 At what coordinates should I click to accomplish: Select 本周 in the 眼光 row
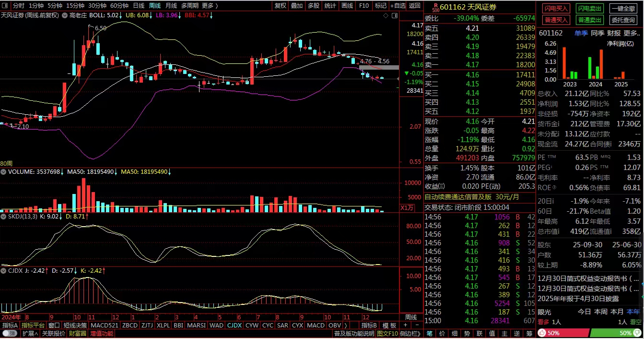601,311
